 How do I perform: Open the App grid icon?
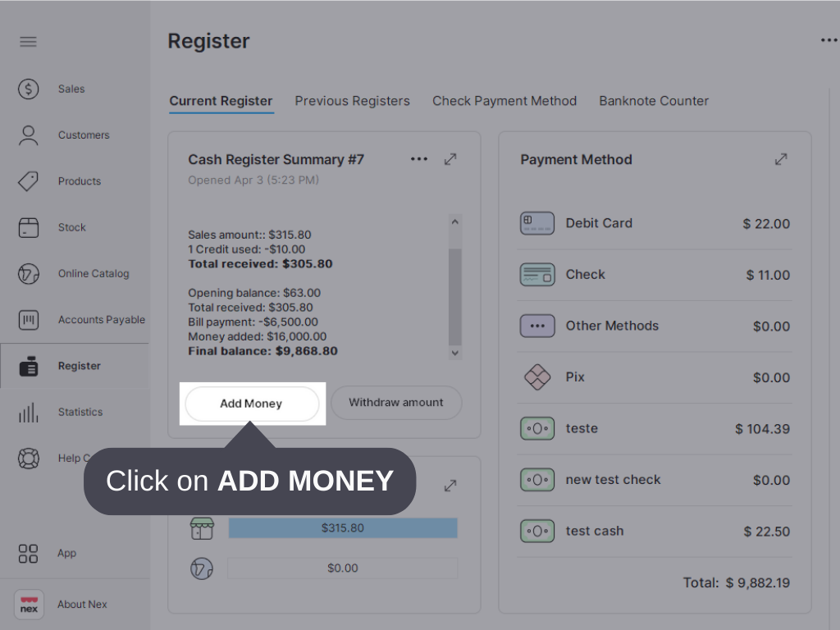(x=29, y=554)
